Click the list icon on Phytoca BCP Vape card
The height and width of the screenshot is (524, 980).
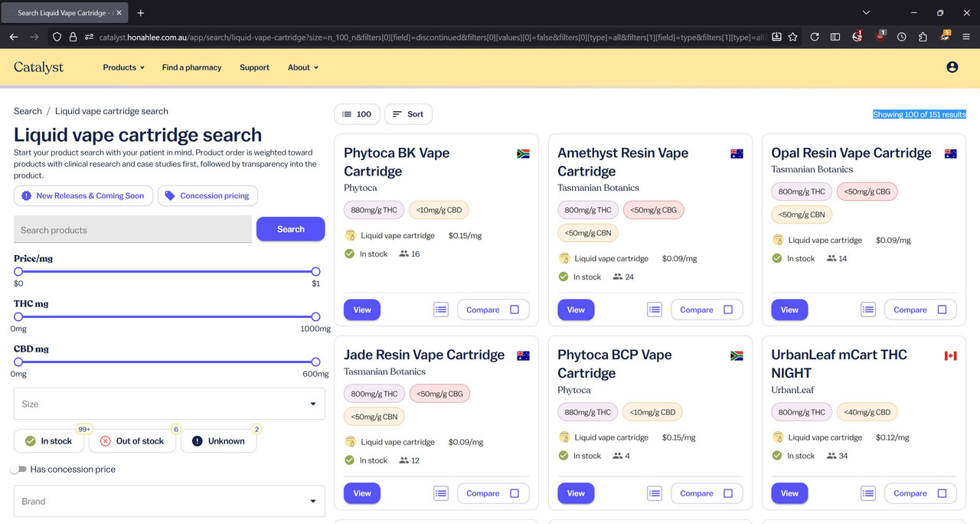655,493
